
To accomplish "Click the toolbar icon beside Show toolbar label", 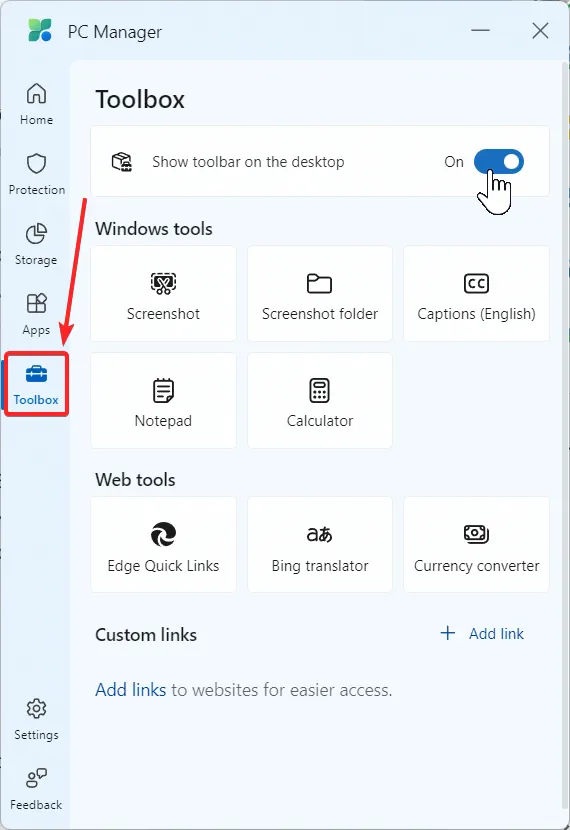I will (x=122, y=161).
